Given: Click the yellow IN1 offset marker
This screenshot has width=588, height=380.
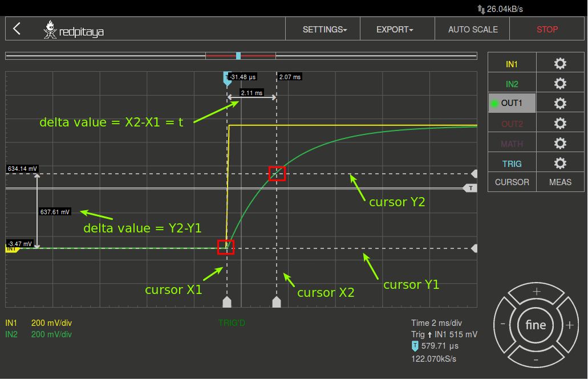Looking at the screenshot, I should click(x=12, y=249).
